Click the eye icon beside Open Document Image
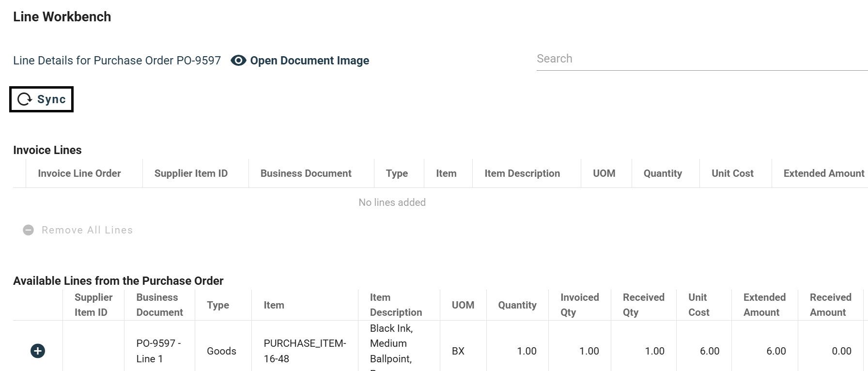Image resolution: width=868 pixels, height=371 pixels. tap(238, 61)
